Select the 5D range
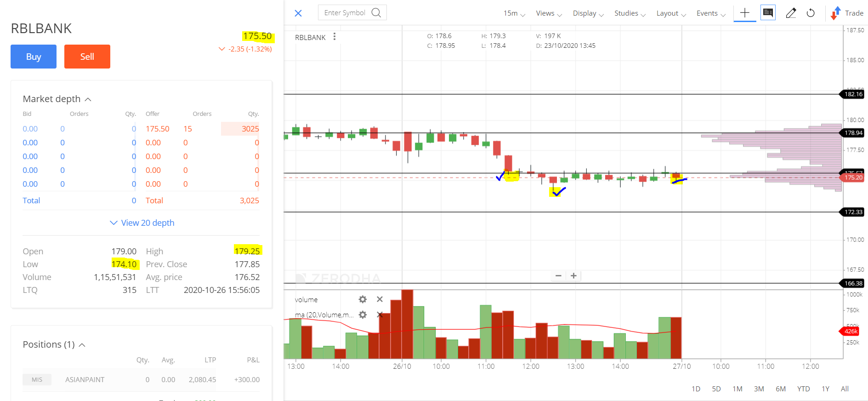The width and height of the screenshot is (868, 401). click(x=716, y=389)
